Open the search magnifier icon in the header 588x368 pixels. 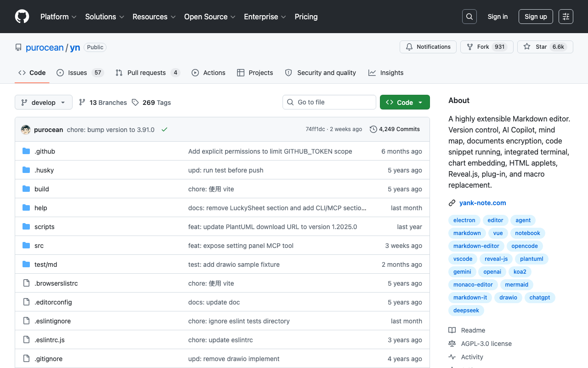469,17
